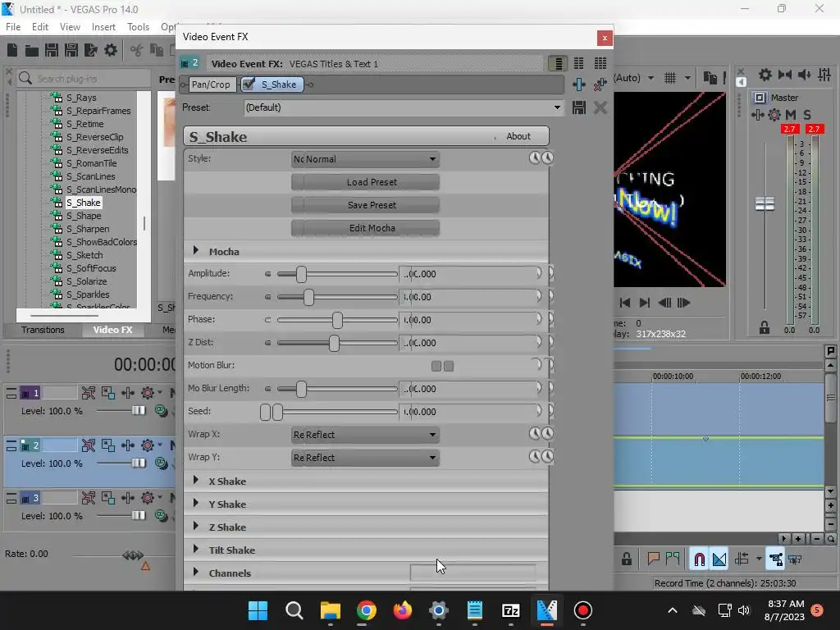Click the Cut scissors icon in toolbar
The width and height of the screenshot is (840, 630).
137,50
